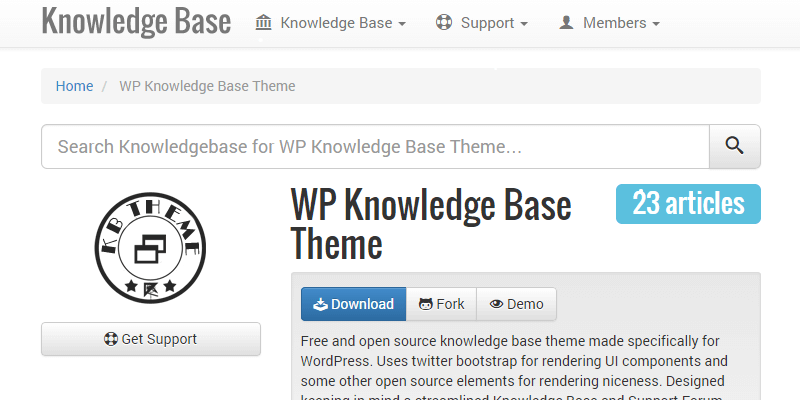
Task: Click the lifebuoy icon beside Support
Action: (444, 22)
